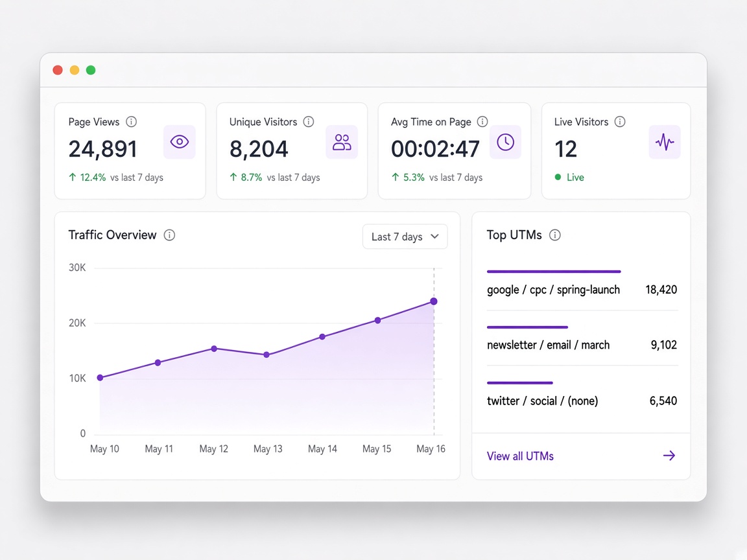The height and width of the screenshot is (560, 747).
Task: Click the pulse icon on Live Visitors card
Action: (x=665, y=142)
